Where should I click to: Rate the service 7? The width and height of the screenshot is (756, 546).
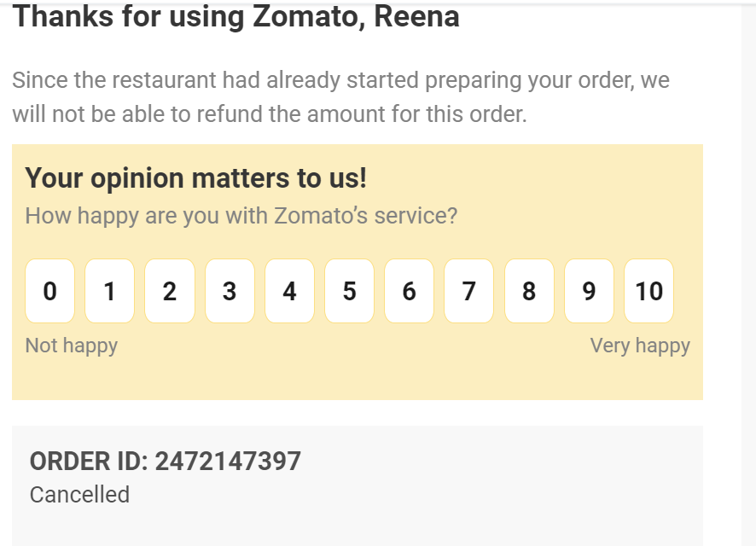pyautogui.click(x=468, y=291)
